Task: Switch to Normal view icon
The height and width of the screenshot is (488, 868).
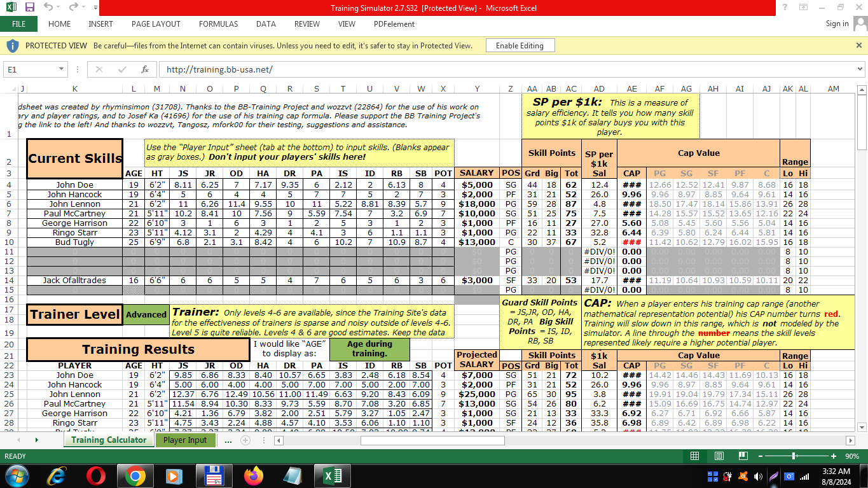Action: pyautogui.click(x=694, y=456)
